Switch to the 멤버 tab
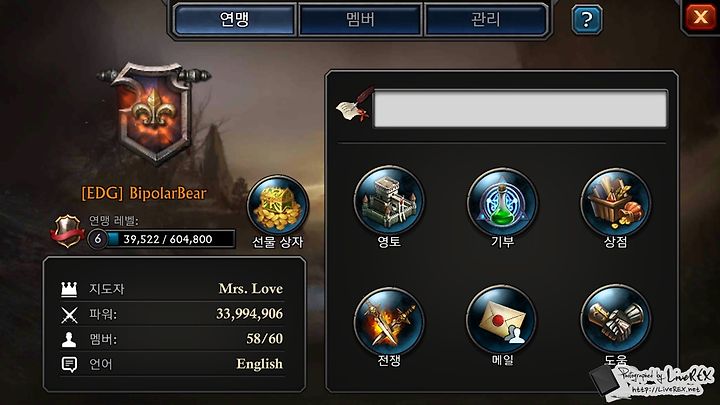The width and height of the screenshot is (720, 405). pyautogui.click(x=360, y=19)
